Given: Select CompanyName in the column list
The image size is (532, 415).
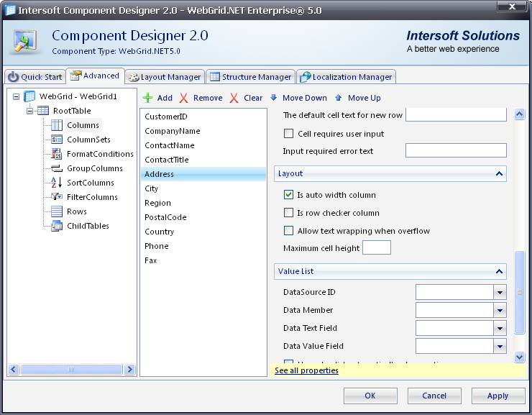Looking at the screenshot, I should tap(203, 131).
